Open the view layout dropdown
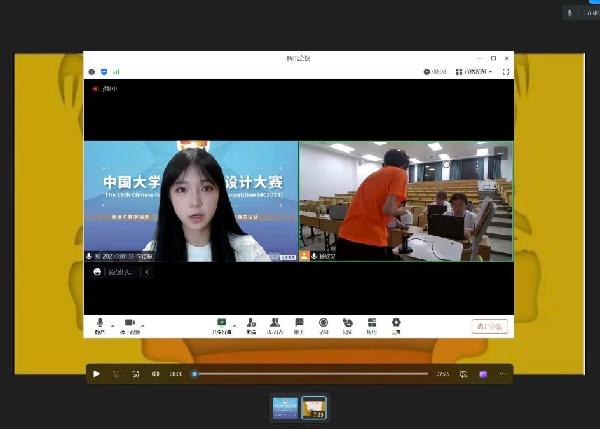 (474, 72)
